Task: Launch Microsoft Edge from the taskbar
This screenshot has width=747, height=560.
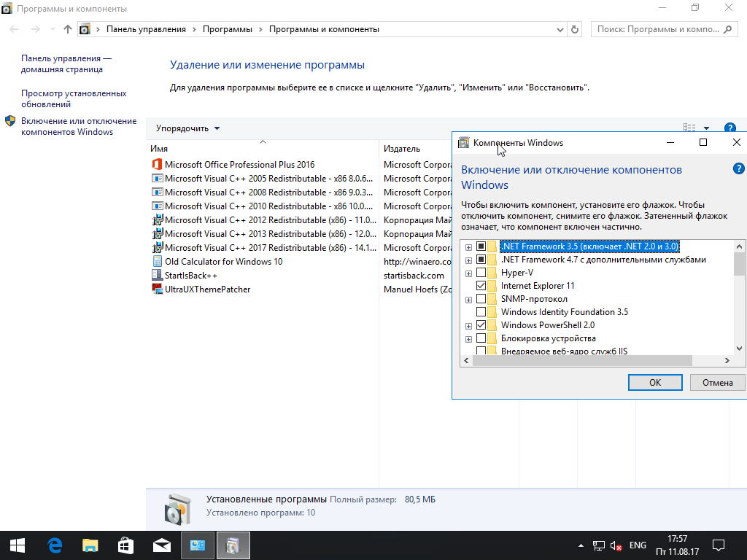Action: [x=55, y=545]
